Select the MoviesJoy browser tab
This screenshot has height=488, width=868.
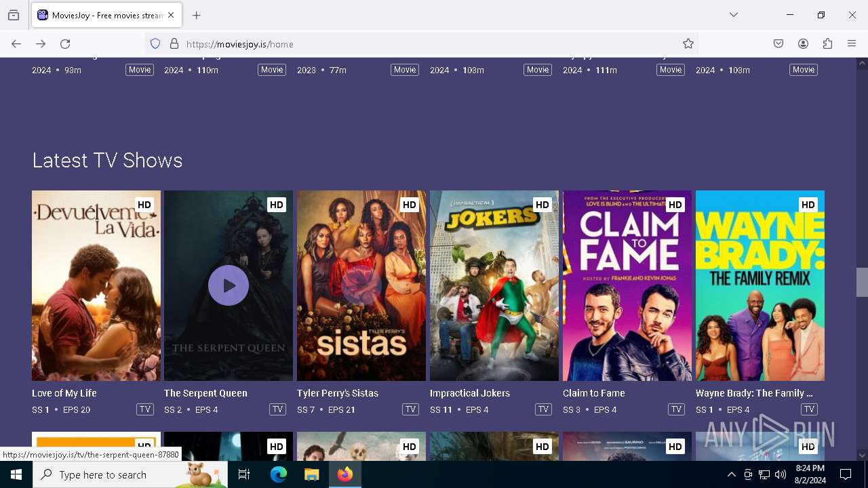[x=106, y=15]
